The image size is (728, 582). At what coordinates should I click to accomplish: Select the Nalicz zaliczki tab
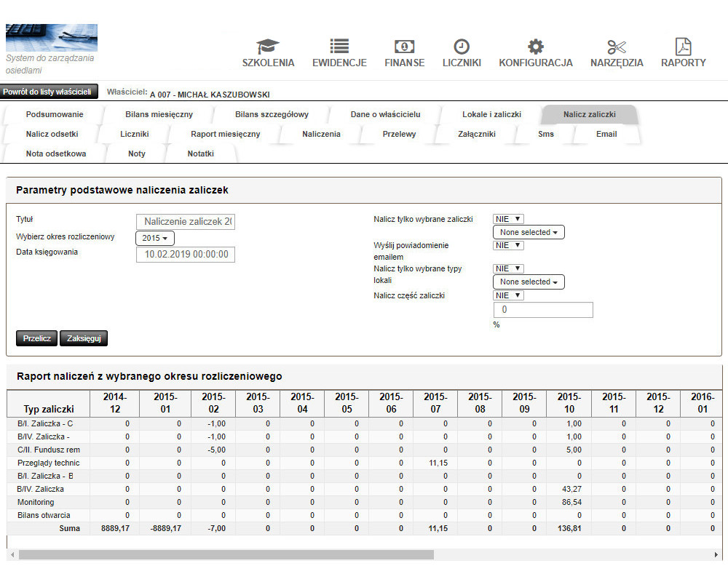coord(590,115)
